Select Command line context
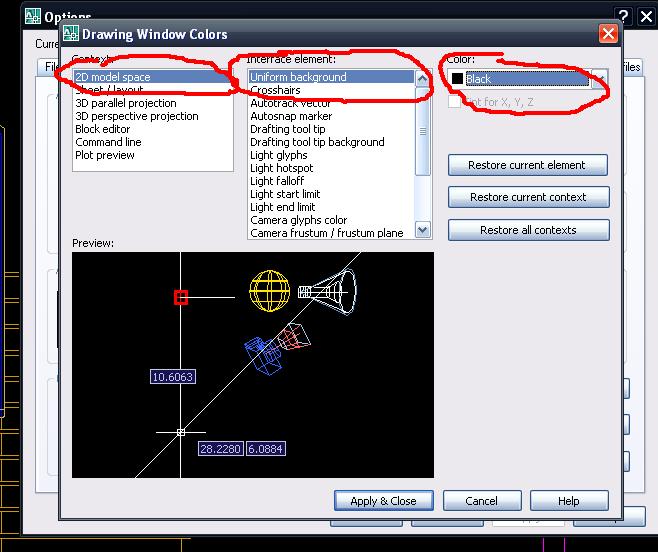The width and height of the screenshot is (658, 552). click(153, 142)
